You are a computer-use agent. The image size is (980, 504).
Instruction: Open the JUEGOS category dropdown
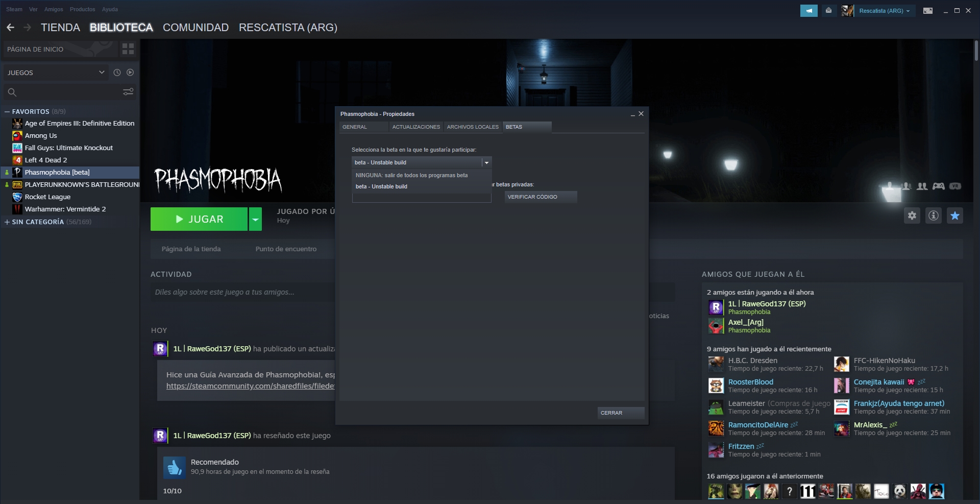coord(56,73)
